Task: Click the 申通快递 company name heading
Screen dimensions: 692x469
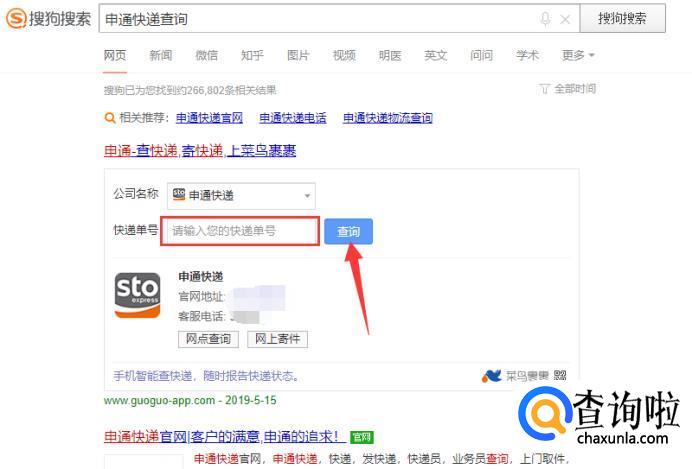Action: (x=201, y=277)
